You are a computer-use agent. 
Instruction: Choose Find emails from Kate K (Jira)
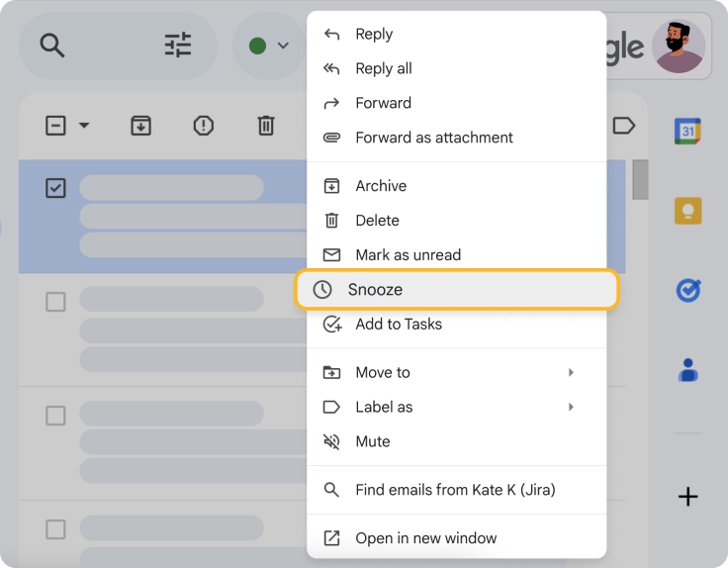click(456, 490)
